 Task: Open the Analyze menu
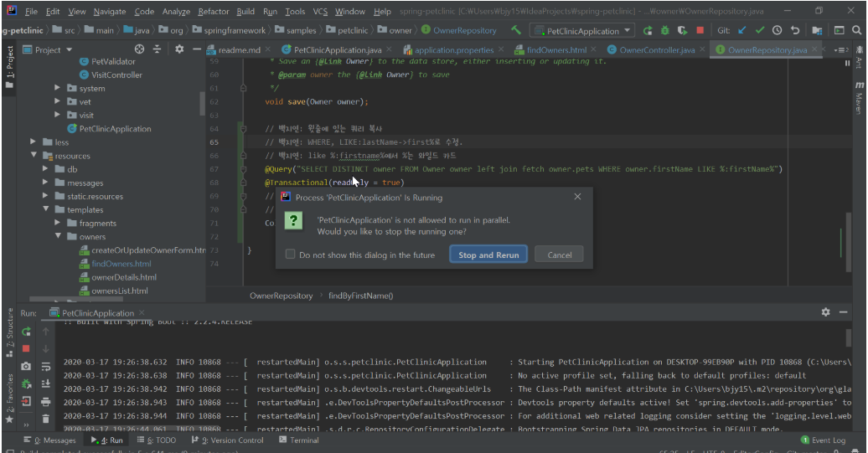pyautogui.click(x=176, y=11)
